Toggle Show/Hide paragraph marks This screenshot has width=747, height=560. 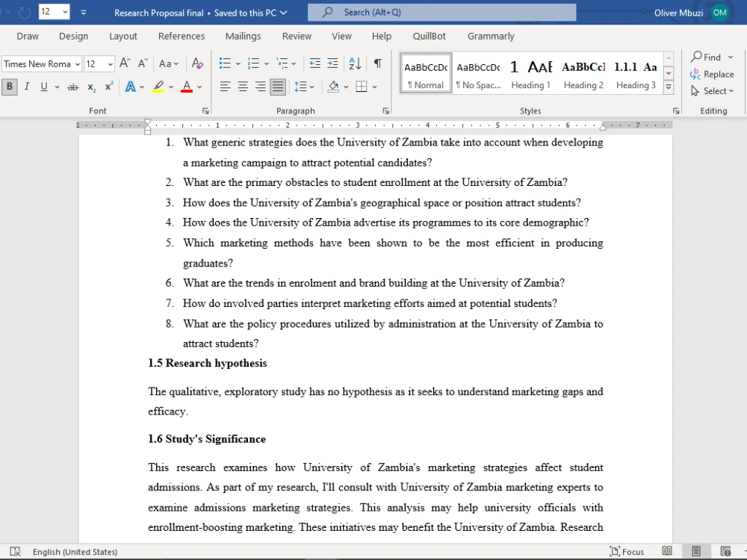pos(377,63)
